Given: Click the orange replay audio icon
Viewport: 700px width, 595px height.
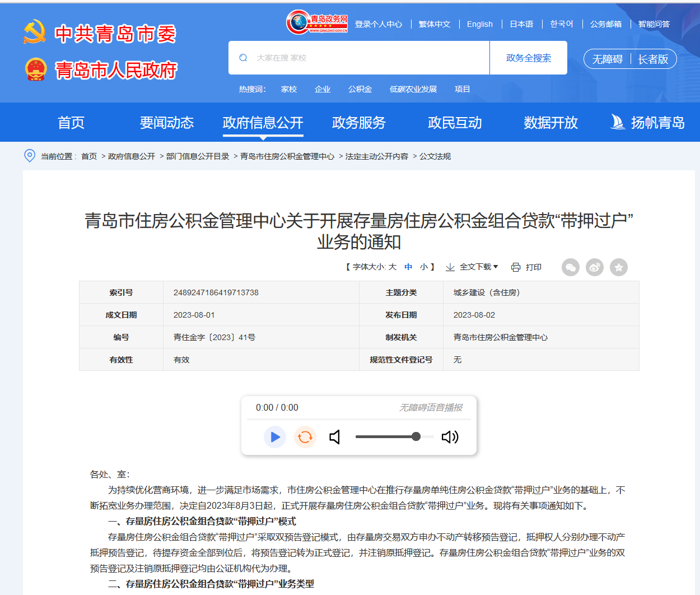Looking at the screenshot, I should (x=305, y=437).
